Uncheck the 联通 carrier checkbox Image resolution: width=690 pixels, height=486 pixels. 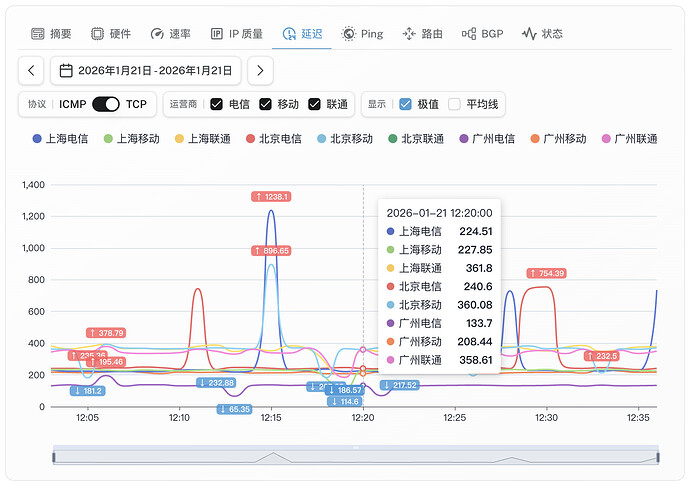(314, 104)
